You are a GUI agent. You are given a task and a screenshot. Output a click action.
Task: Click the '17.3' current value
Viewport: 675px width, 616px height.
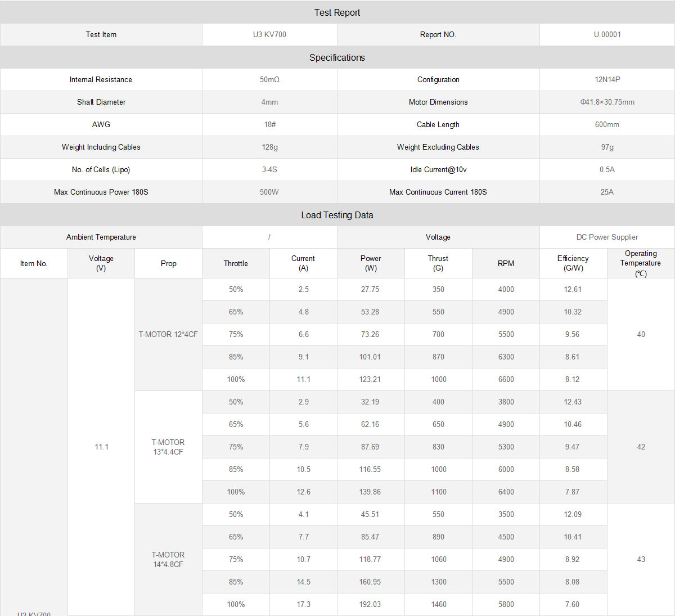point(303,604)
